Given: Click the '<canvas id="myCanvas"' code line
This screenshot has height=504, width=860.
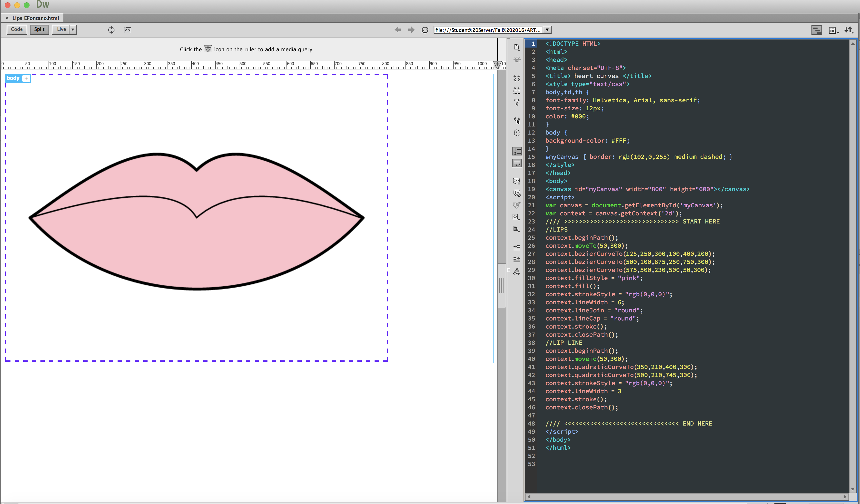Looking at the screenshot, I should coord(647,189).
